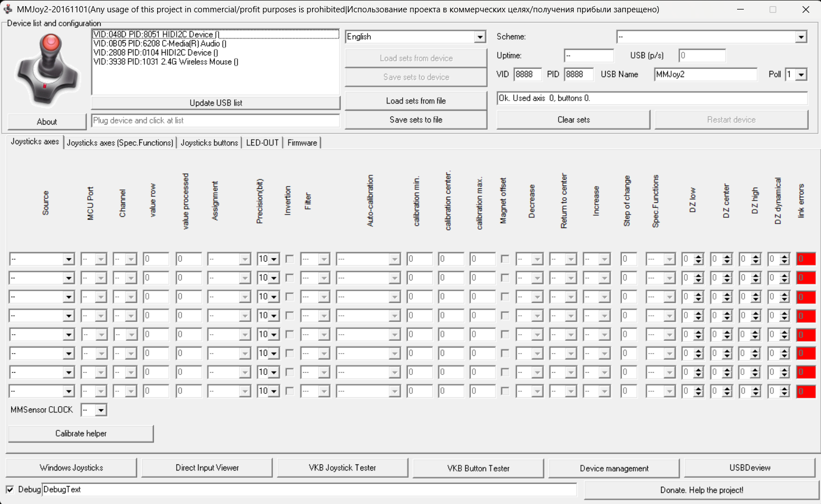This screenshot has width=821, height=504.
Task: Expand the Scheme dropdown
Action: (x=801, y=37)
